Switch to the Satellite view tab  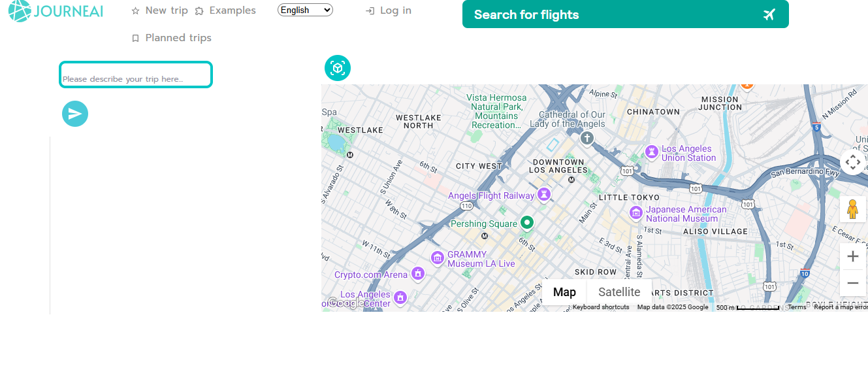(x=619, y=292)
